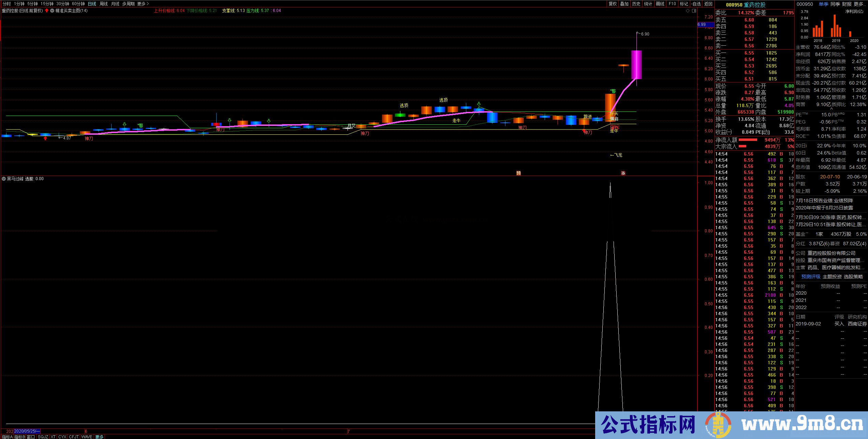
Task: Click the 涨 marker icon under the chart
Action: point(623,173)
